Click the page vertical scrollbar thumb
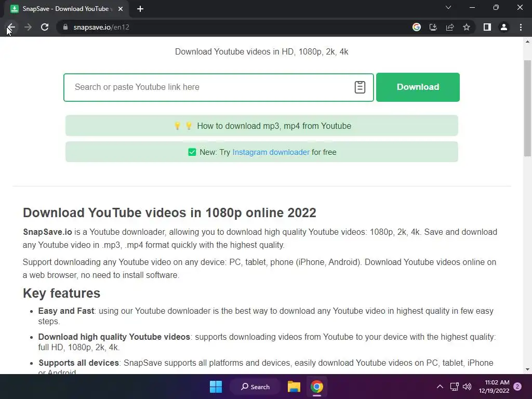Image resolution: width=532 pixels, height=399 pixels. [527, 108]
